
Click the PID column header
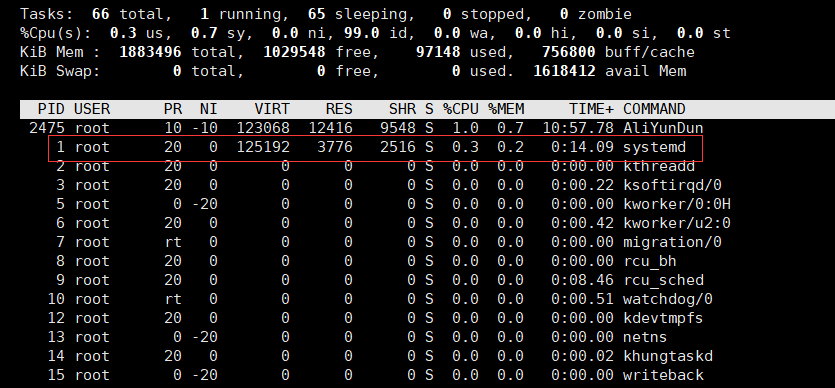pyautogui.click(x=51, y=109)
